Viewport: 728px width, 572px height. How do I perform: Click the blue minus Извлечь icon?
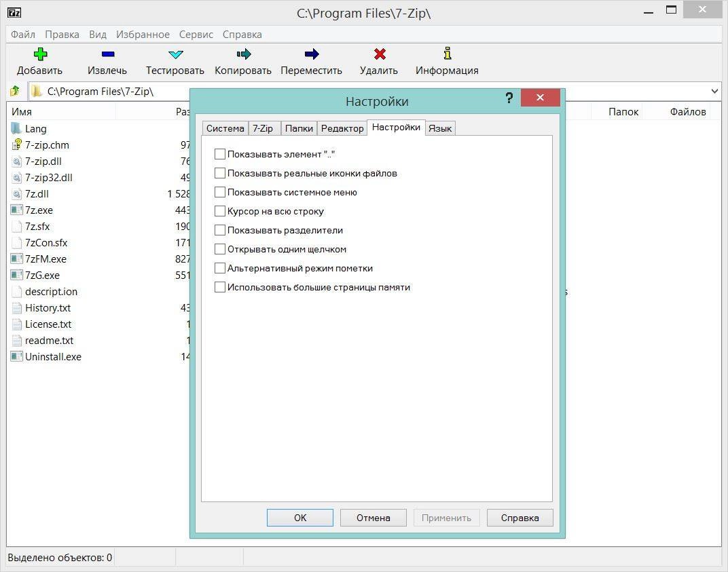pos(108,54)
